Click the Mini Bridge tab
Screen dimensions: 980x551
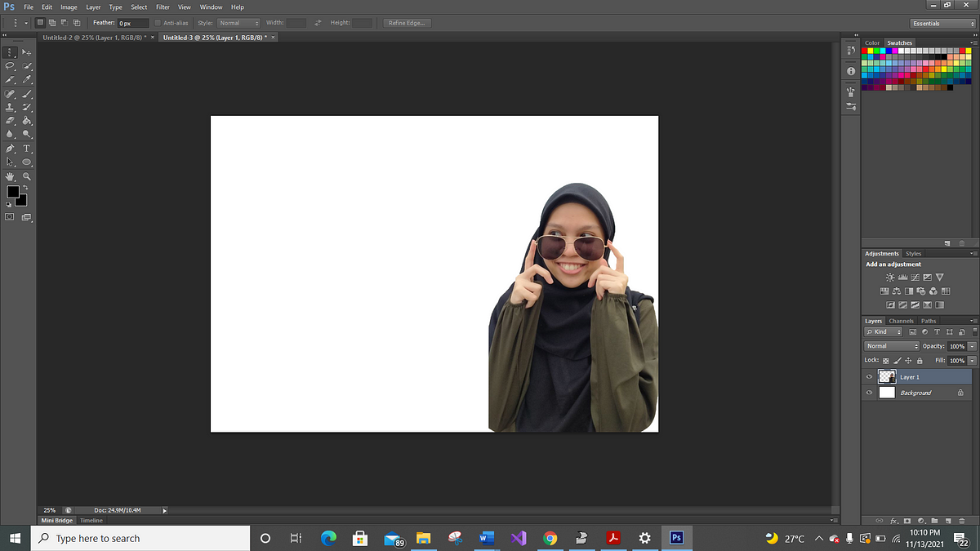tap(57, 520)
